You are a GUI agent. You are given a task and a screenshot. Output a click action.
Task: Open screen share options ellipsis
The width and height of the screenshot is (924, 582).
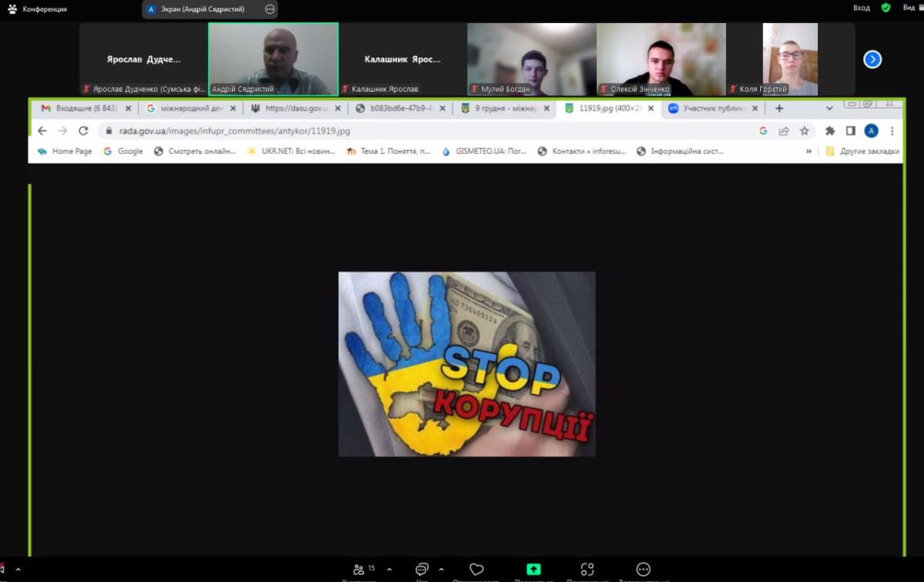pos(269,9)
